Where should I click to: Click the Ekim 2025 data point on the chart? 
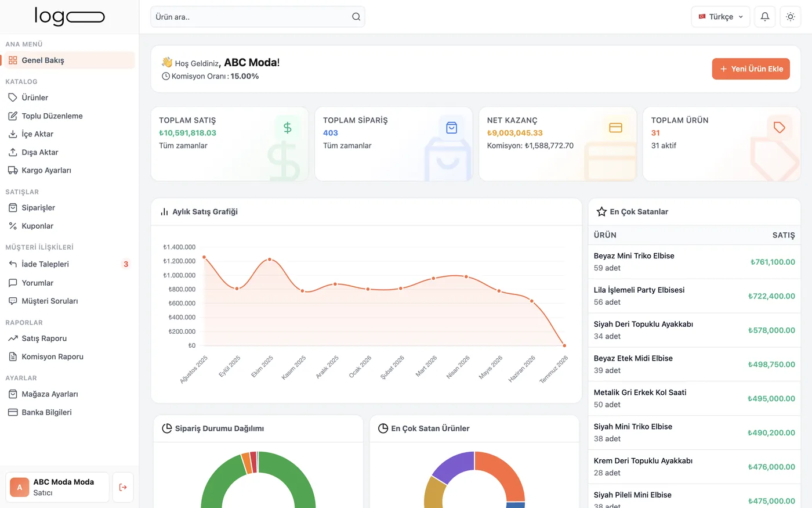click(x=270, y=260)
